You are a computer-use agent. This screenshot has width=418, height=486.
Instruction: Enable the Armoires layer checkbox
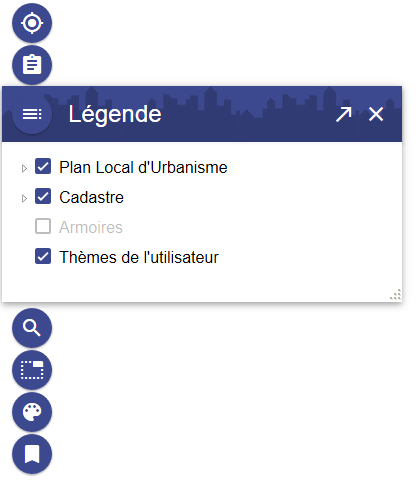pyautogui.click(x=43, y=226)
